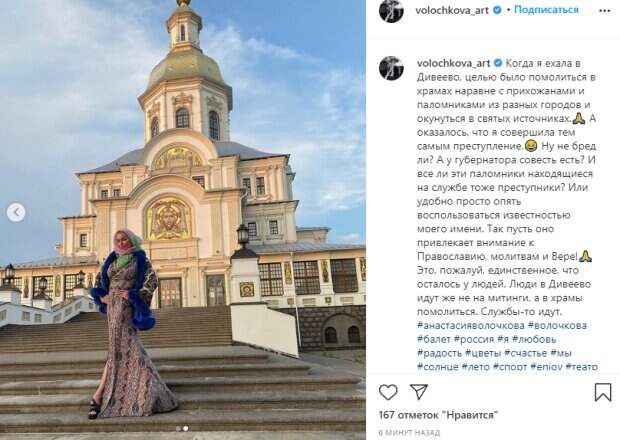The width and height of the screenshot is (620, 440).
Task: Open hashtag #радость
Action: pos(439,353)
